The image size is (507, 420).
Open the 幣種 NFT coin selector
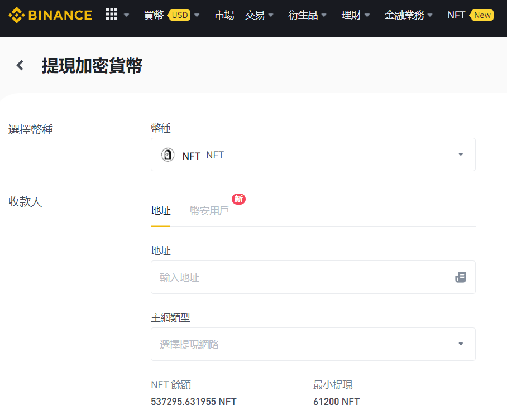point(313,155)
